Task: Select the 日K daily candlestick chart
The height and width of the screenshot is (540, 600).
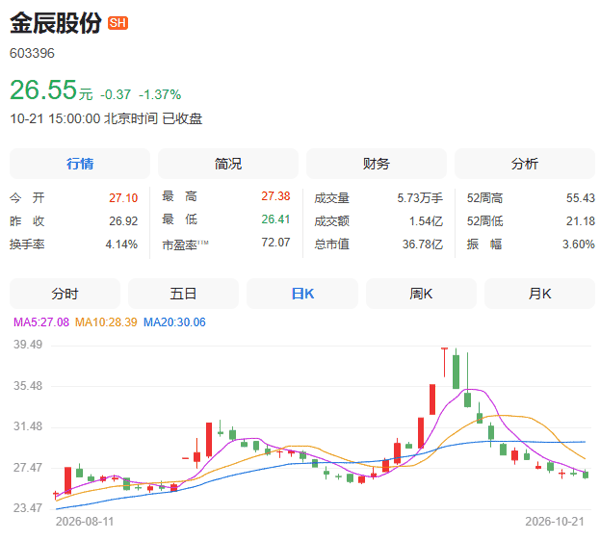Action: point(302,294)
